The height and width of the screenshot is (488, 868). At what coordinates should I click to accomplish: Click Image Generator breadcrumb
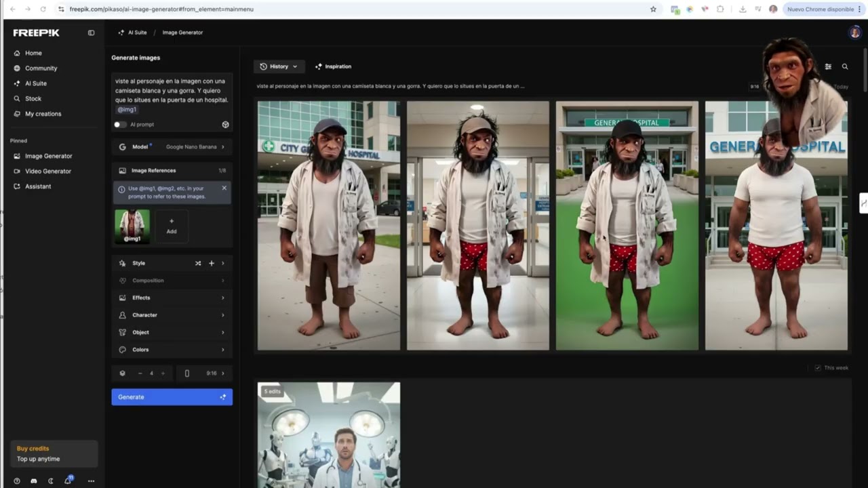[x=182, y=33]
